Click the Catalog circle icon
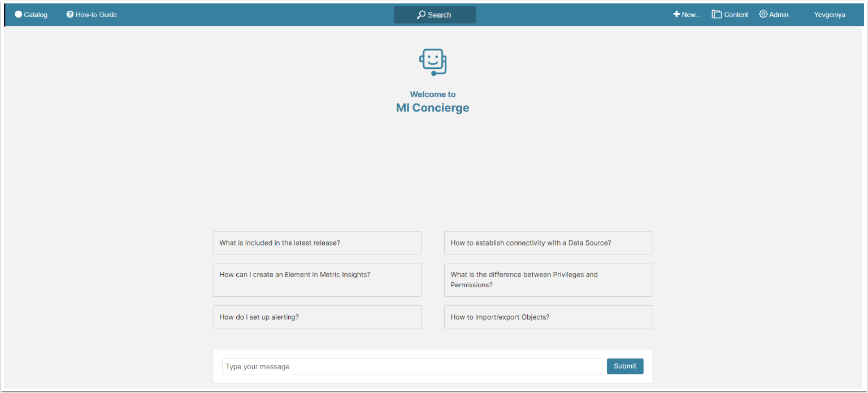The width and height of the screenshot is (868, 393). point(18,15)
